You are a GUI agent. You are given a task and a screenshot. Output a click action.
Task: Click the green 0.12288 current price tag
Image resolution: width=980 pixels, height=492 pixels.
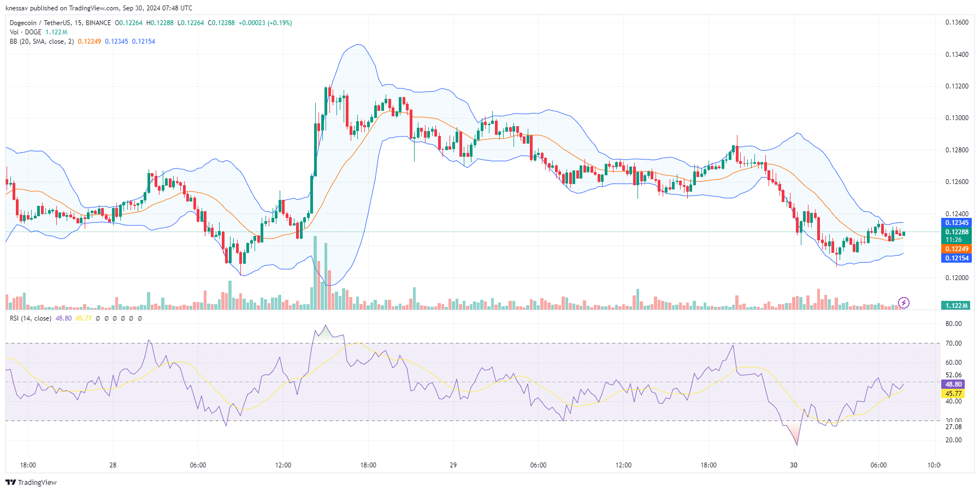tap(956, 232)
